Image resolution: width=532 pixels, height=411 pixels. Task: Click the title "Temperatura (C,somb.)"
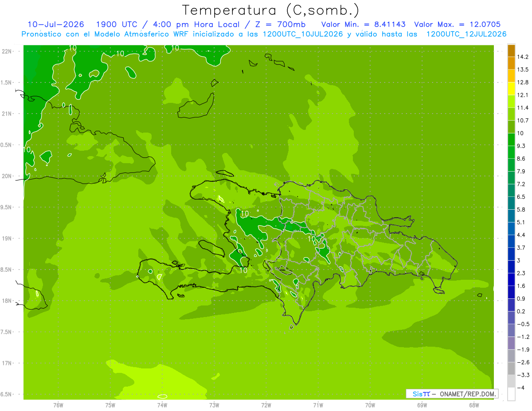point(271,10)
